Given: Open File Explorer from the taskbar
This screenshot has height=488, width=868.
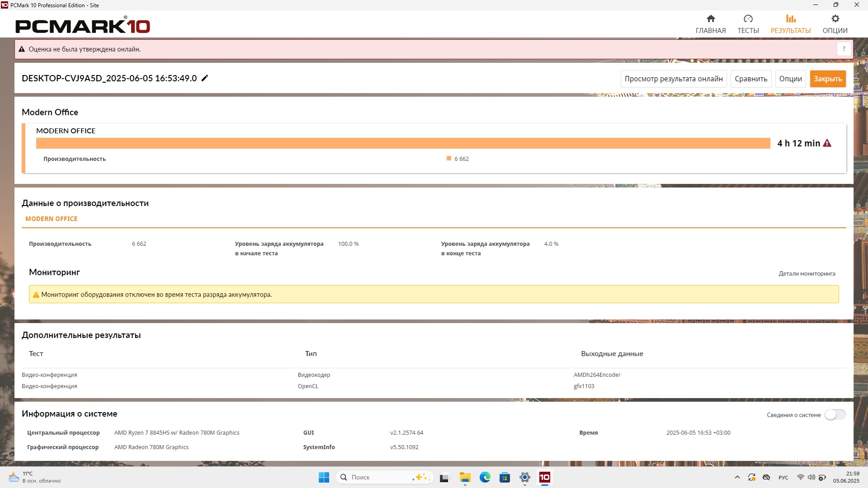Looking at the screenshot, I should tap(465, 477).
